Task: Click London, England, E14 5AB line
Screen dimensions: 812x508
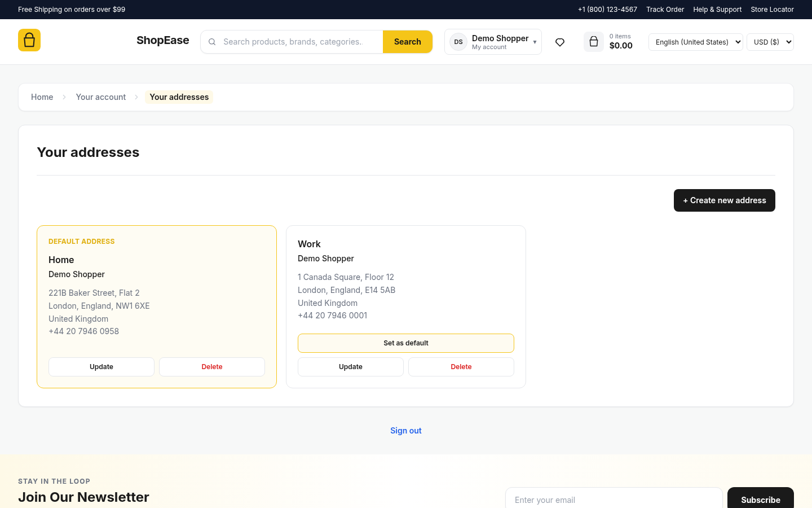Action: (346, 290)
